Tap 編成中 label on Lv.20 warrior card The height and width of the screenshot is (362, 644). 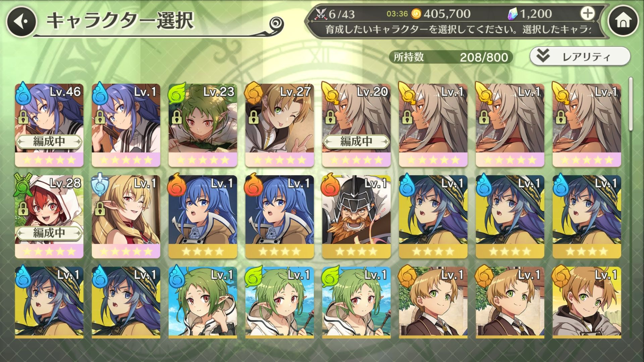point(356,141)
